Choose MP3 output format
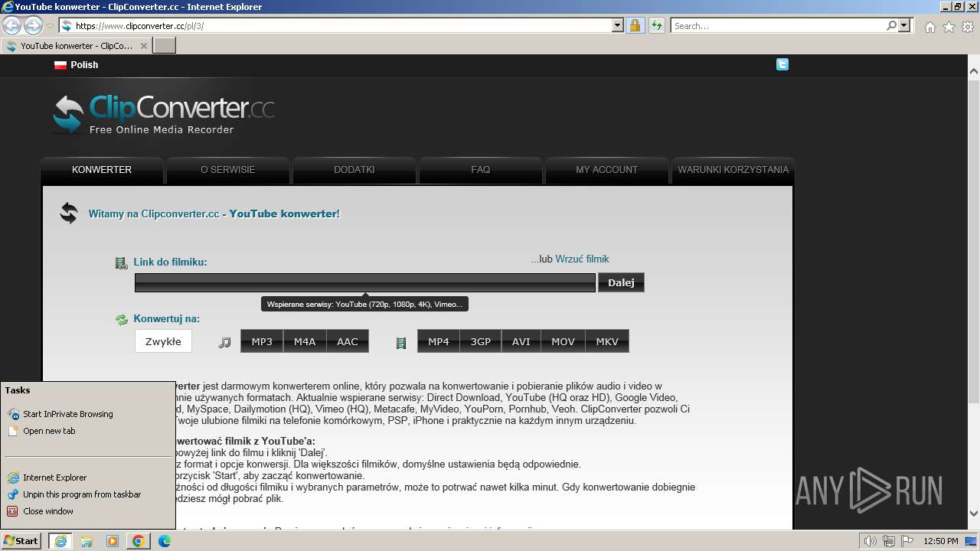 pyautogui.click(x=262, y=341)
